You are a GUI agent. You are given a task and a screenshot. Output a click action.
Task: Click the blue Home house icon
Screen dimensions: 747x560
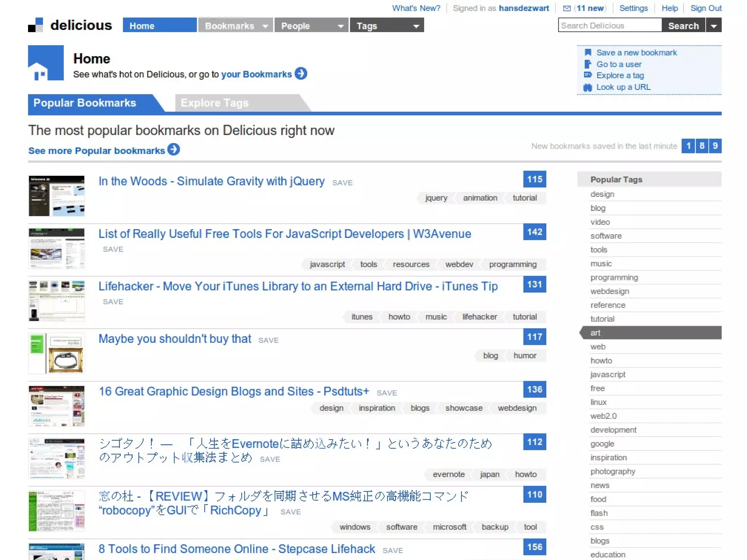[x=46, y=63]
